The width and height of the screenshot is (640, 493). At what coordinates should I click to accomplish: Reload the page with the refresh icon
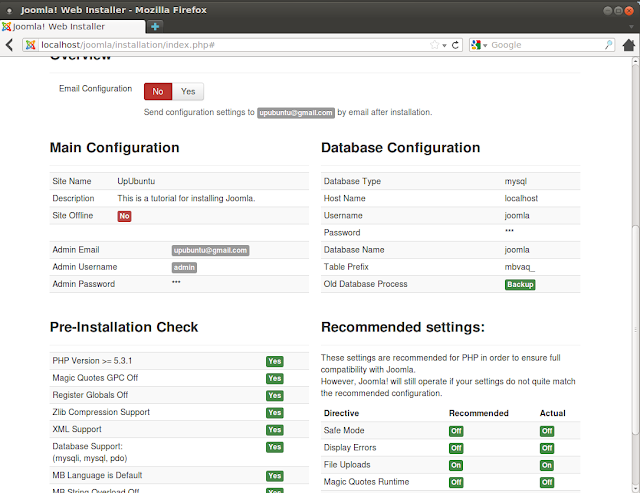pos(456,45)
